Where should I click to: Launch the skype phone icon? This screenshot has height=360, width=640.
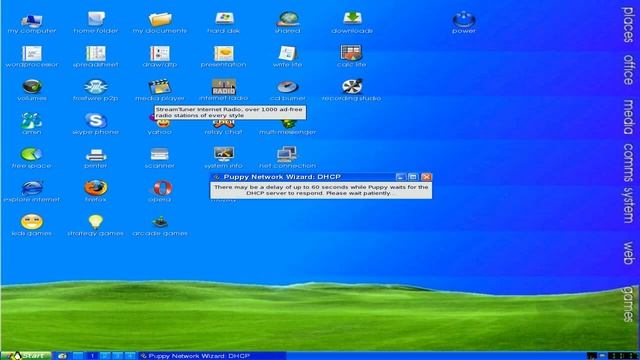(x=96, y=121)
